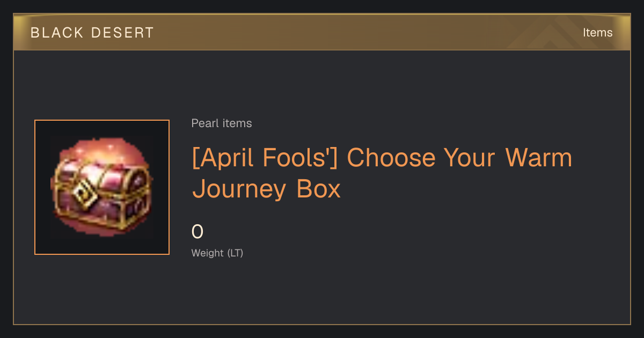644x338 pixels.
Task: Click the weight value 0
Action: pyautogui.click(x=197, y=232)
